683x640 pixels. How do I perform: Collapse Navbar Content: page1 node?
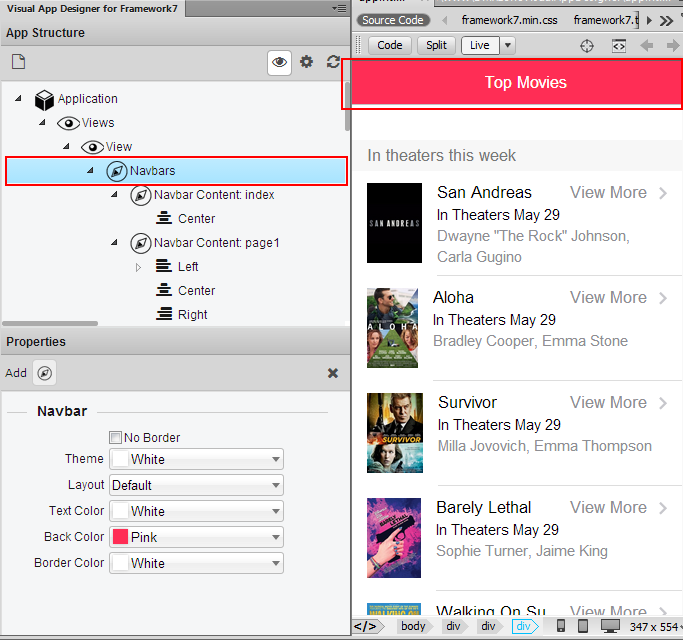114,242
